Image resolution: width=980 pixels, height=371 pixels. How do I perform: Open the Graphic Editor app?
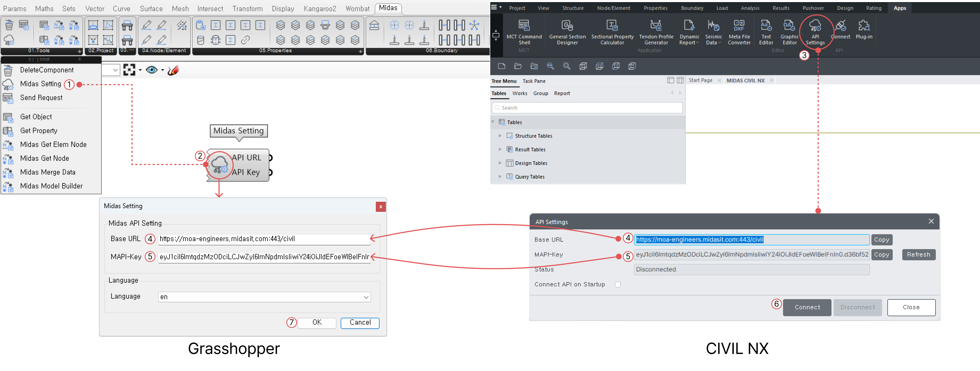point(789,32)
